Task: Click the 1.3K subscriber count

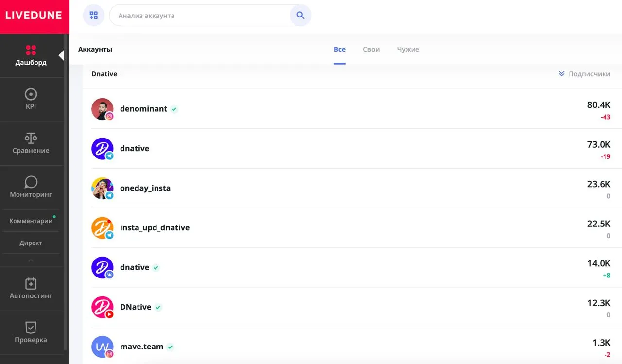Action: coord(601,343)
